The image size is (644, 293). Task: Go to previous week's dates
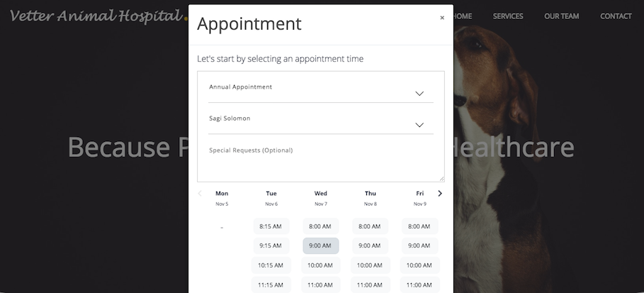[200, 194]
